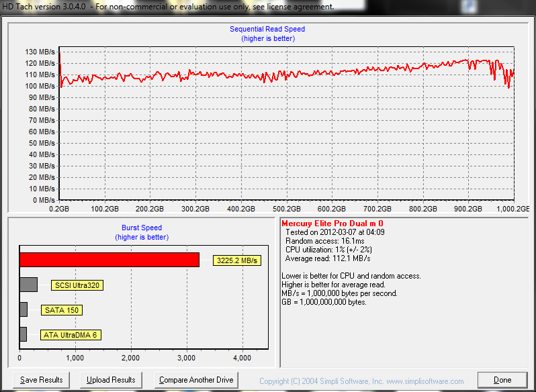This screenshot has width=536, height=392.
Task: Select the ATA UltraDMA 6 label
Action: click(x=71, y=335)
